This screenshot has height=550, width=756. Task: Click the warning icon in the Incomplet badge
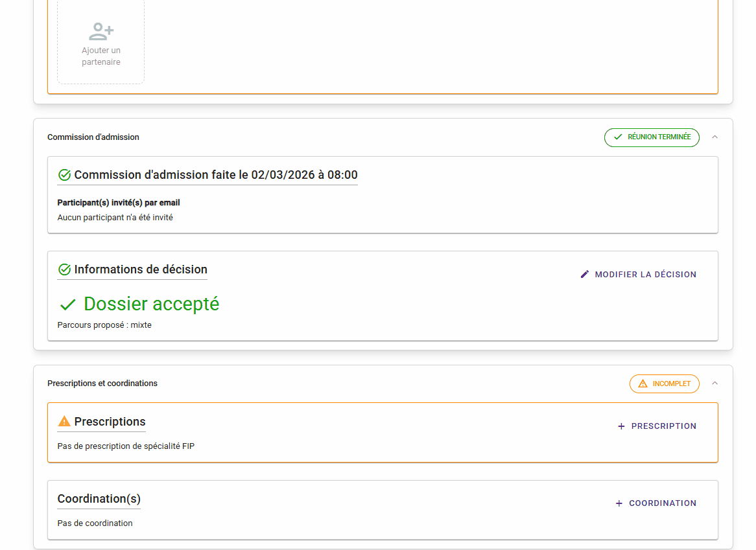click(643, 384)
